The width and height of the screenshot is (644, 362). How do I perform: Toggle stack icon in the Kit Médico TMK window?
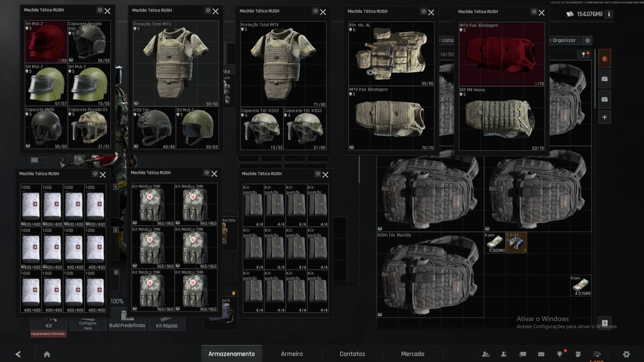tap(207, 173)
